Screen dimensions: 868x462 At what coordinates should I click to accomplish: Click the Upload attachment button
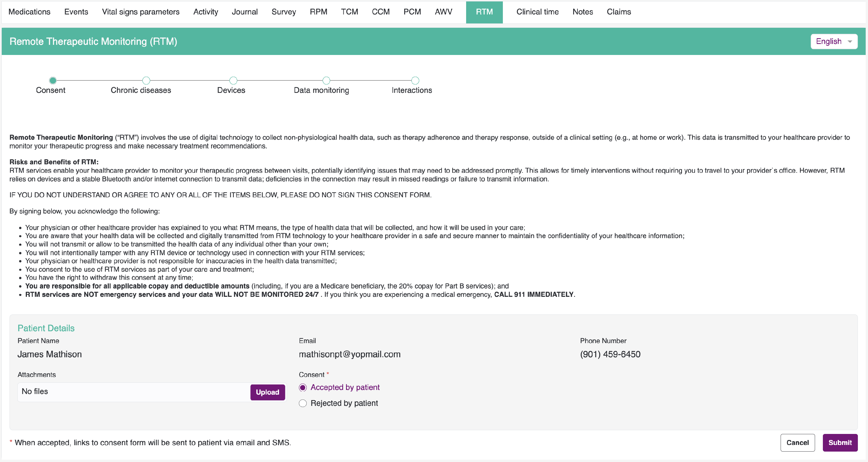tap(267, 392)
